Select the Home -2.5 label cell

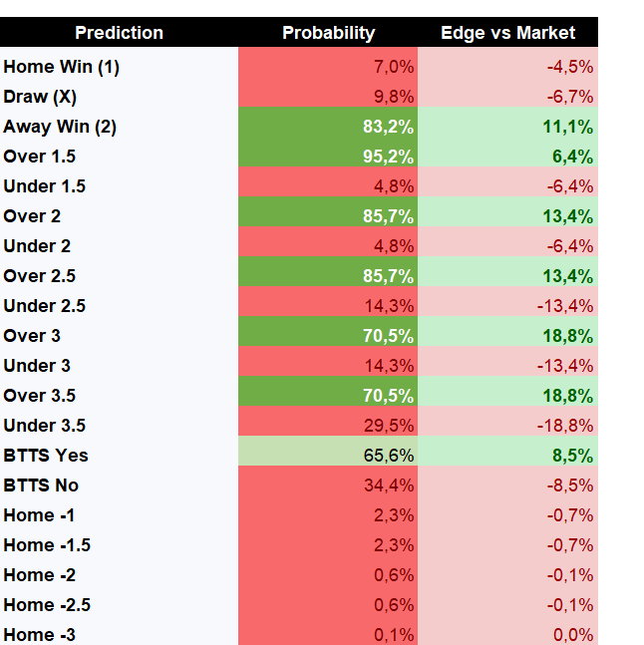click(x=119, y=605)
